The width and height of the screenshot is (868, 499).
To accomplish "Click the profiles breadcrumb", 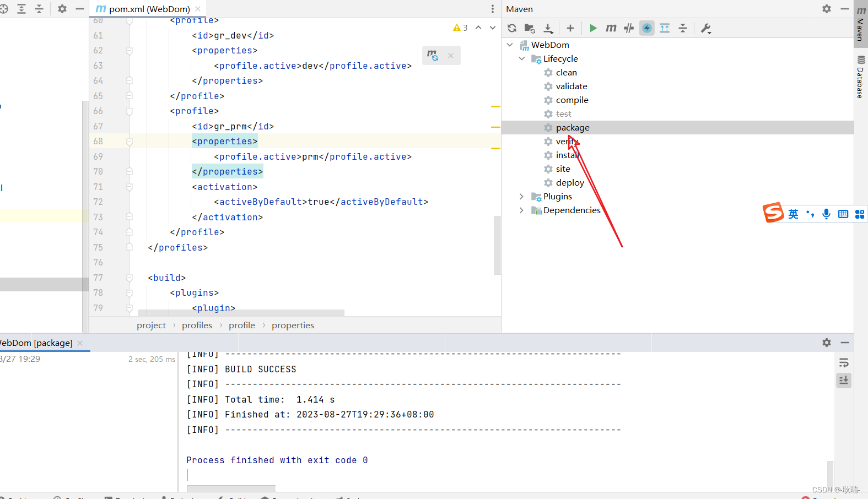I will click(197, 325).
